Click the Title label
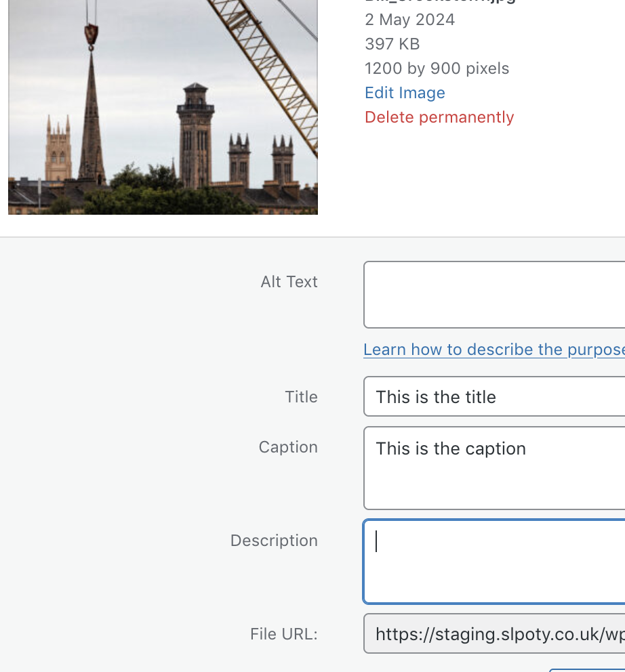The height and width of the screenshot is (672, 625). [x=301, y=397]
